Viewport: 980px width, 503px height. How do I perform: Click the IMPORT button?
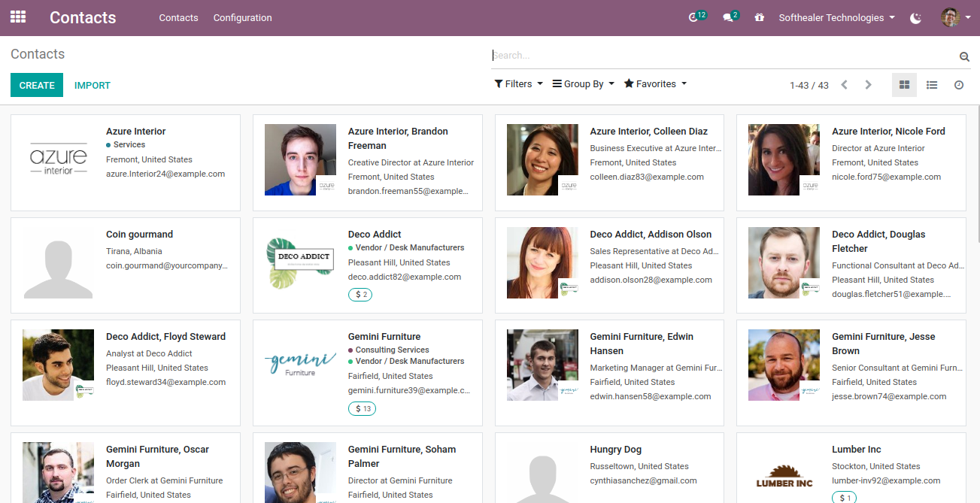(x=93, y=85)
